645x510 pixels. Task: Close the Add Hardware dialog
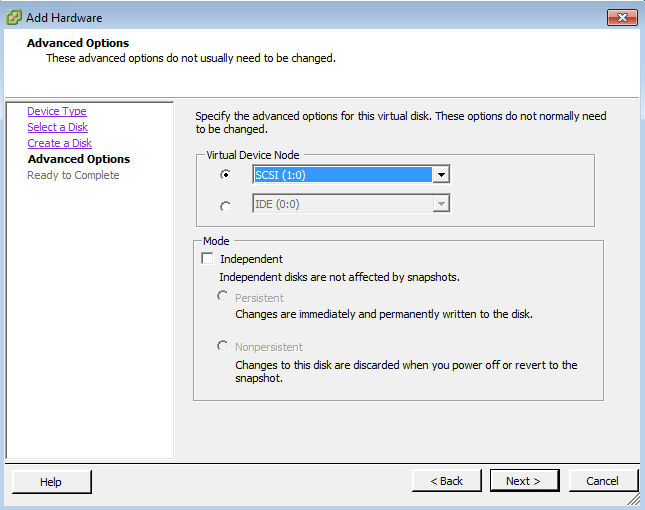point(622,18)
